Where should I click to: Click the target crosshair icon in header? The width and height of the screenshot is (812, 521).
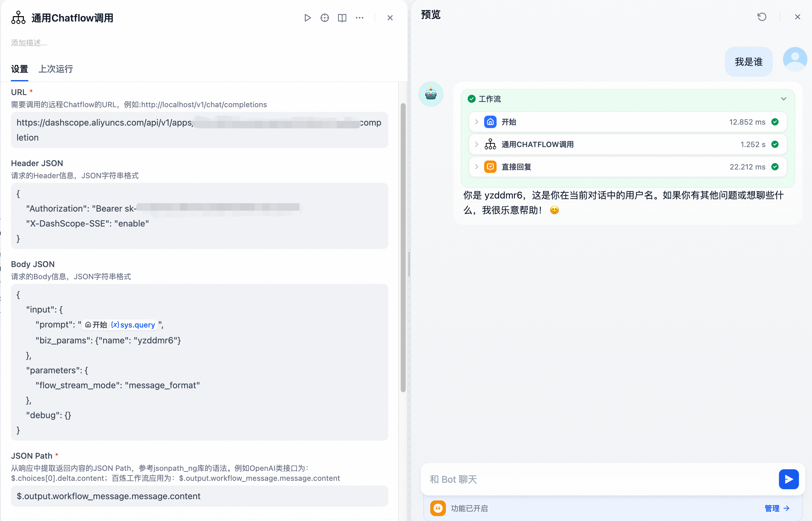(324, 18)
